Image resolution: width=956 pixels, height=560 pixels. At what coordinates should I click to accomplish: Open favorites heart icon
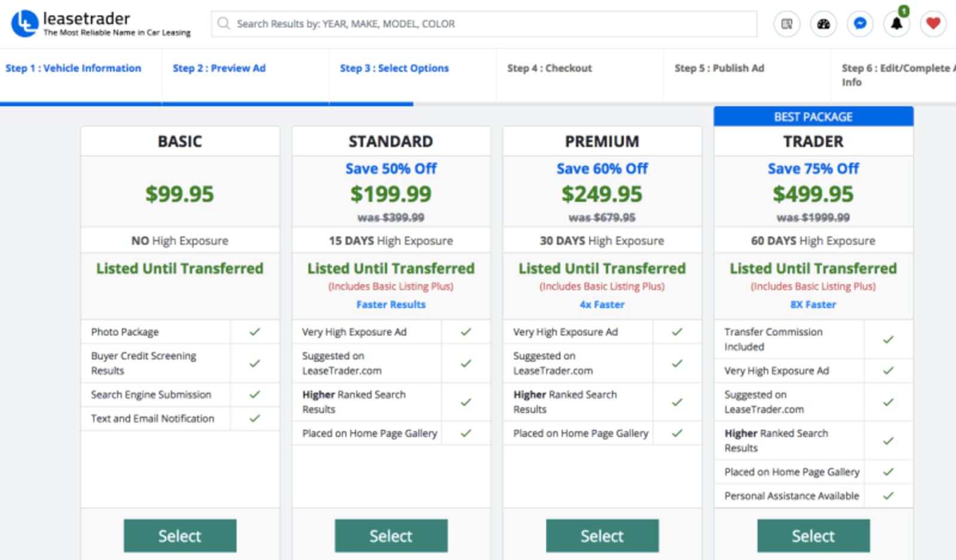coord(933,24)
